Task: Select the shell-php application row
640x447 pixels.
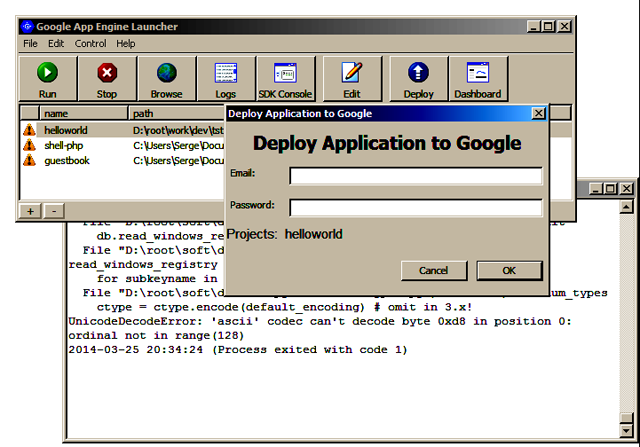Action: [x=122, y=145]
